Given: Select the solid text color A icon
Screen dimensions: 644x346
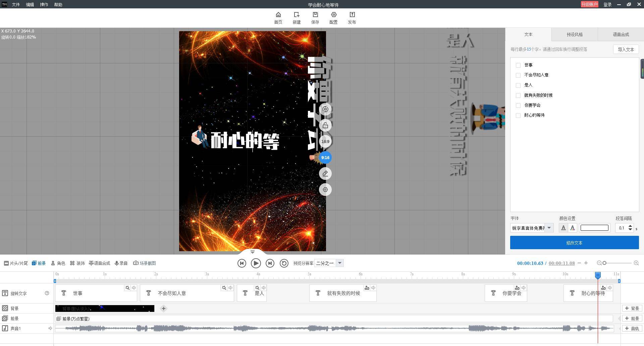Looking at the screenshot, I should click(x=563, y=228).
